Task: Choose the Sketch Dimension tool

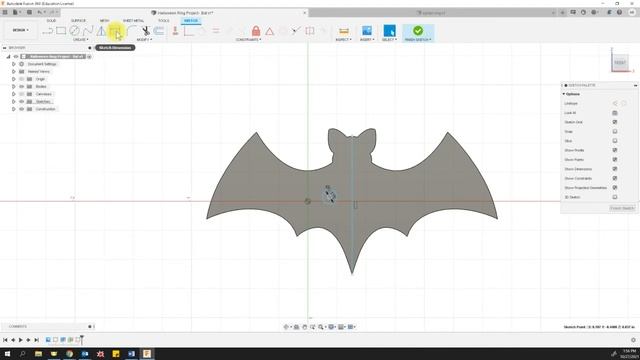Action: pos(115,31)
